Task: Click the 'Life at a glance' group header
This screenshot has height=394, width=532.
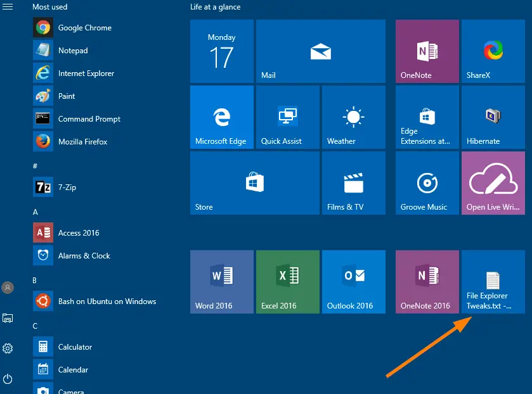Action: pos(215,7)
